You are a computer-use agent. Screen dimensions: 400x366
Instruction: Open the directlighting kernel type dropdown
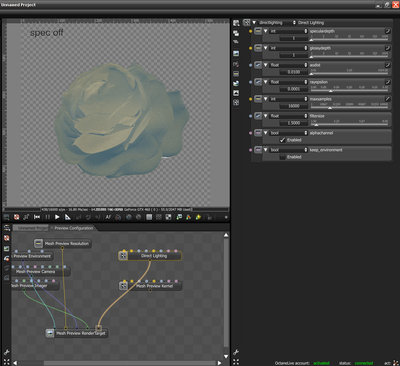pyautogui.click(x=277, y=23)
